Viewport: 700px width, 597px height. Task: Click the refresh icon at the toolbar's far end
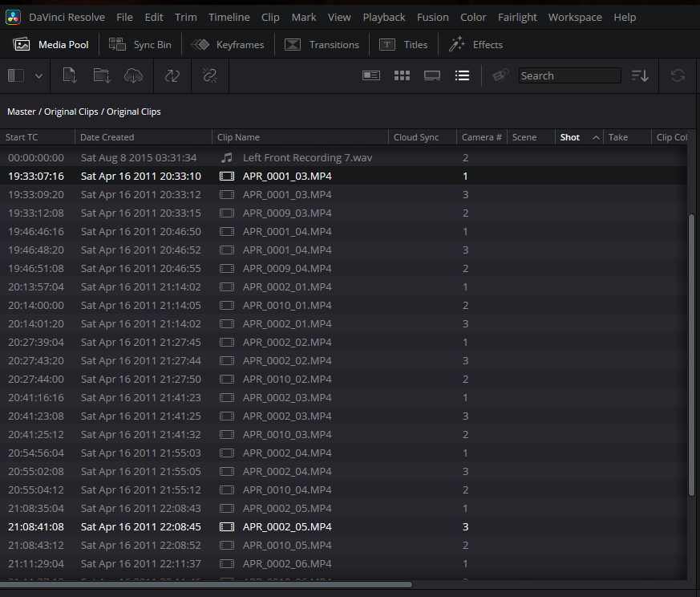coord(678,75)
